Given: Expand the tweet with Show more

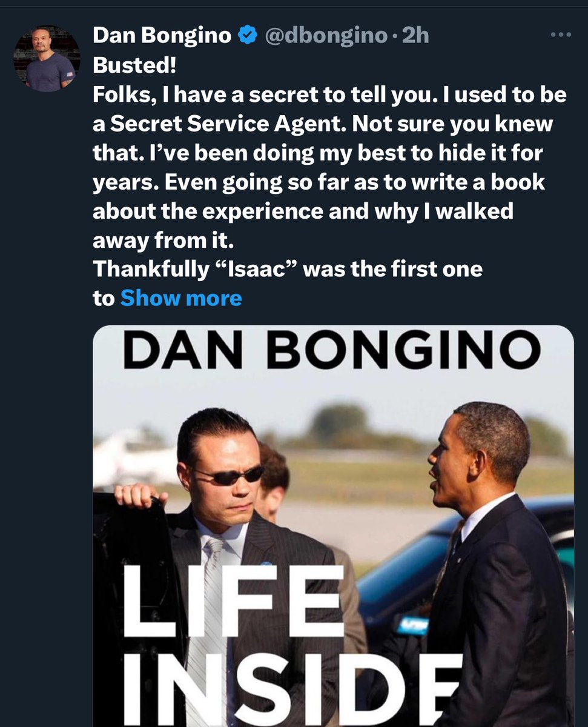Looking at the screenshot, I should (180, 297).
